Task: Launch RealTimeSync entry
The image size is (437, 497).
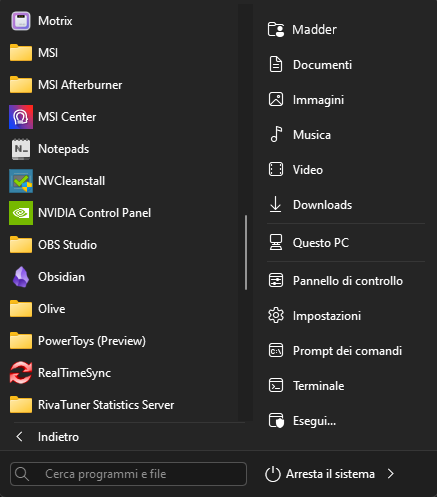Action: click(x=123, y=373)
